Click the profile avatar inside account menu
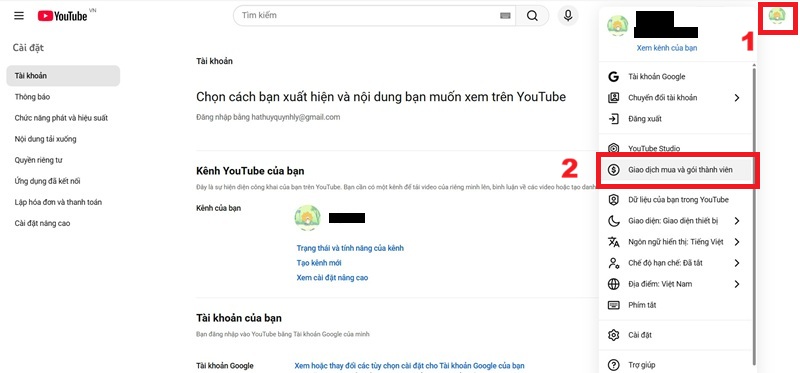This screenshot has height=373, width=800. [617, 26]
